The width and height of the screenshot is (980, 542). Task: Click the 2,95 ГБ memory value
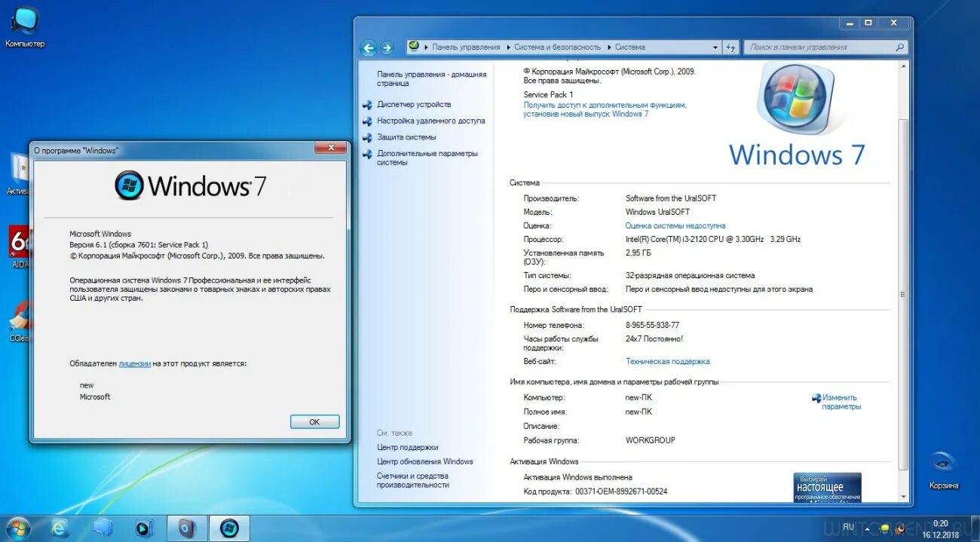coord(638,253)
